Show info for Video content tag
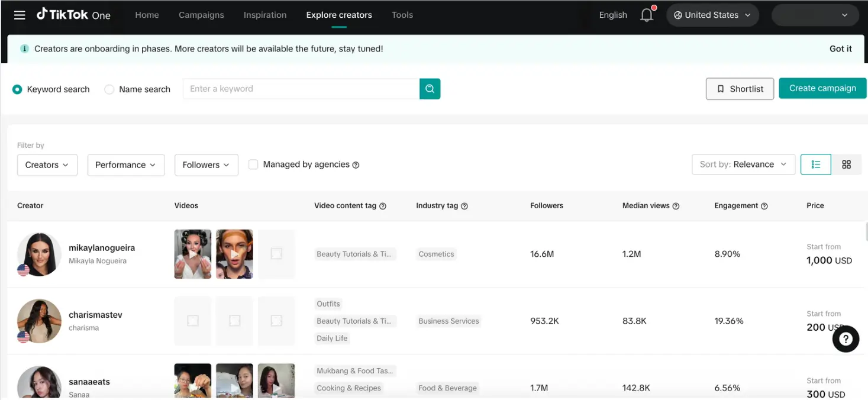This screenshot has width=868, height=400. 383,206
